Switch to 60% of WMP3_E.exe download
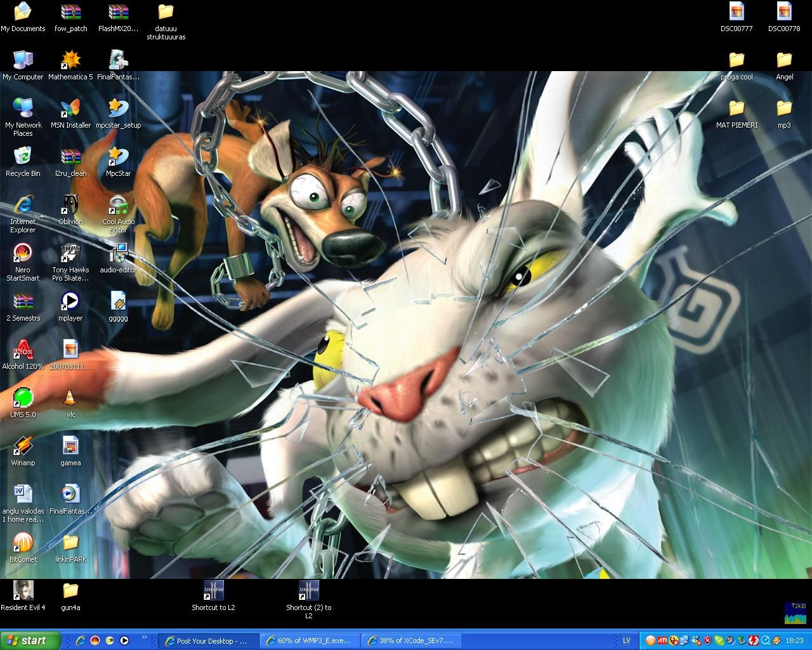This screenshot has height=650, width=812. [310, 640]
